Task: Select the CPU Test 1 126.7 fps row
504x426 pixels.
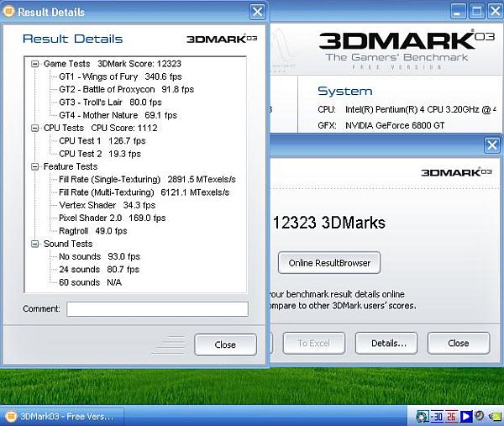Action: click(102, 141)
